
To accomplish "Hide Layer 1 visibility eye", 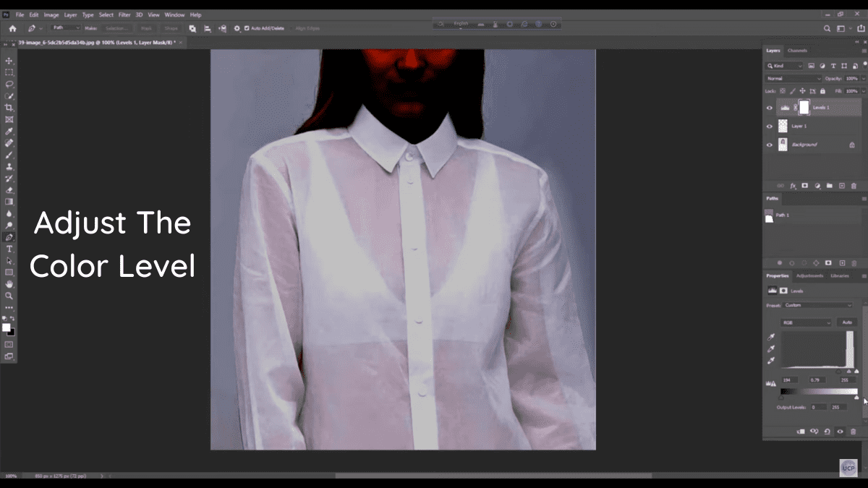I will coord(770,126).
